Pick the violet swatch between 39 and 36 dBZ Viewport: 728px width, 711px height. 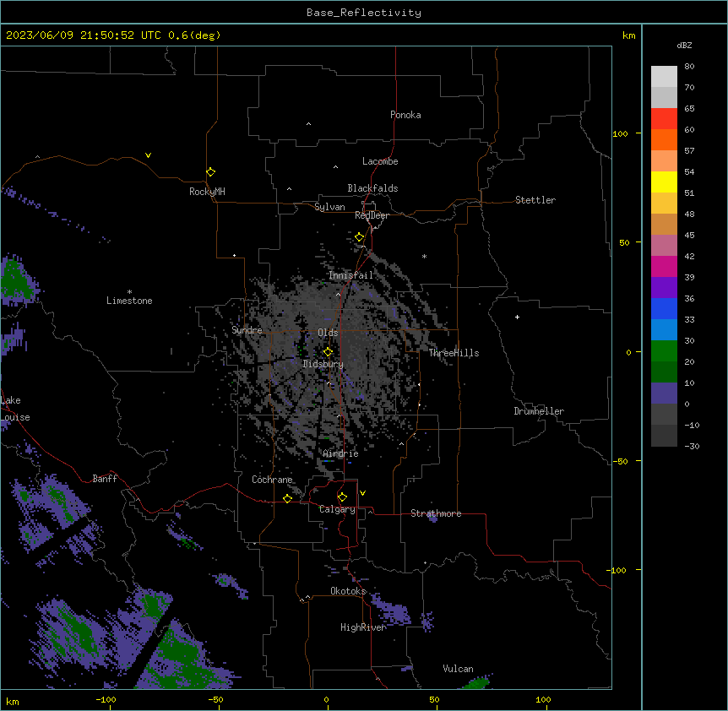(x=664, y=287)
